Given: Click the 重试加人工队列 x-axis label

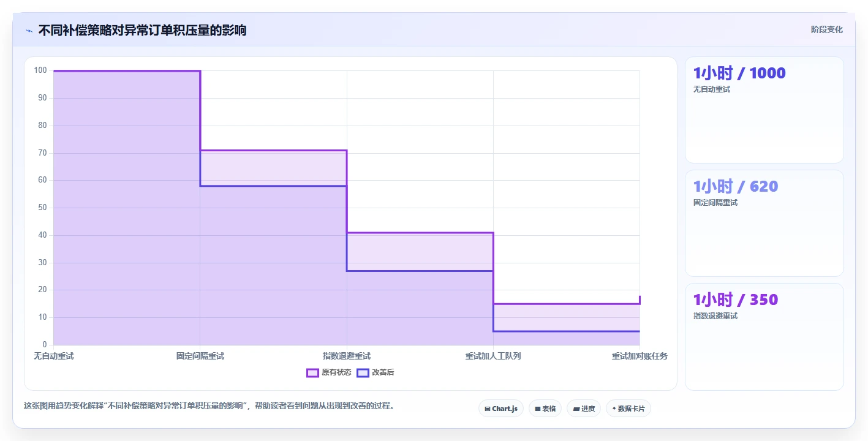Looking at the screenshot, I should pyautogui.click(x=493, y=356).
